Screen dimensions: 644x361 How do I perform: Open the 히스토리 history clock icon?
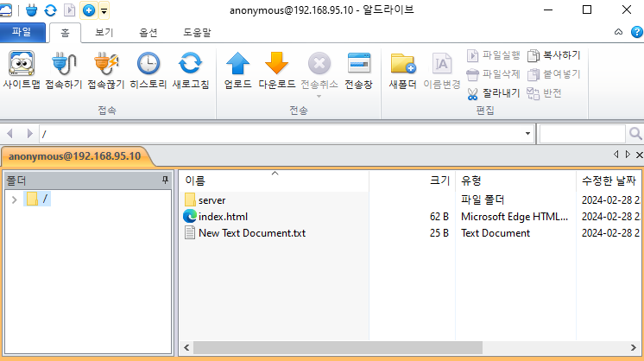tap(148, 70)
